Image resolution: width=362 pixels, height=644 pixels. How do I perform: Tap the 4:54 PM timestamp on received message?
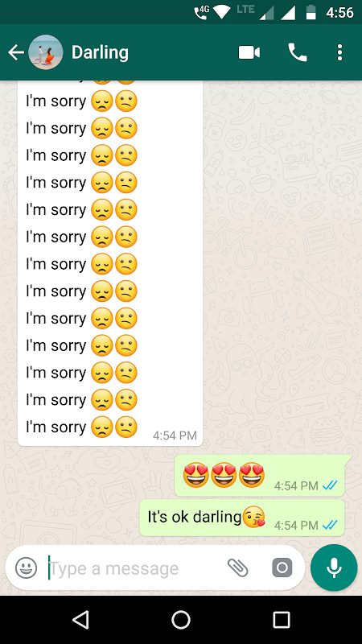175,436
